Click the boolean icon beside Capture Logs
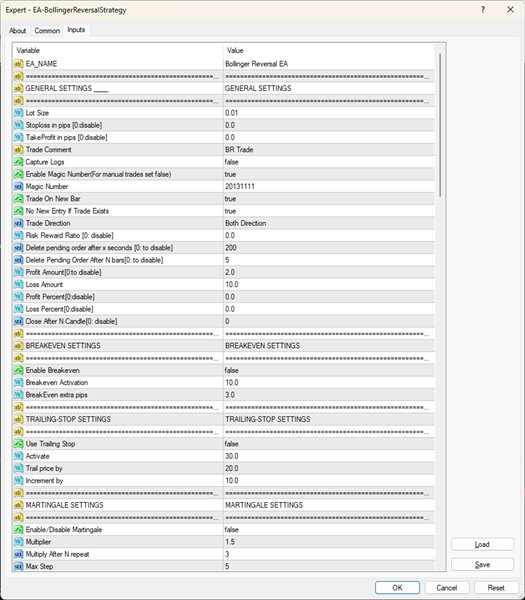This screenshot has width=525, height=600. (x=18, y=162)
